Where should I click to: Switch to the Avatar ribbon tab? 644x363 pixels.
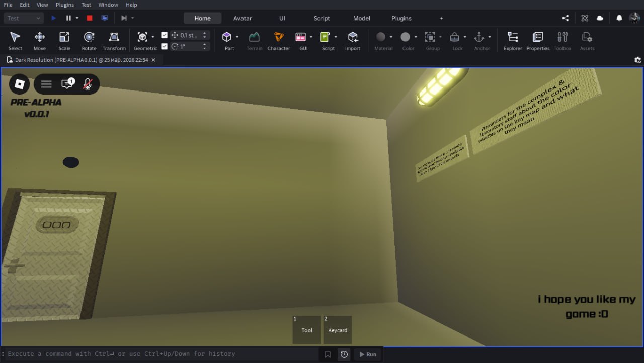[243, 18]
